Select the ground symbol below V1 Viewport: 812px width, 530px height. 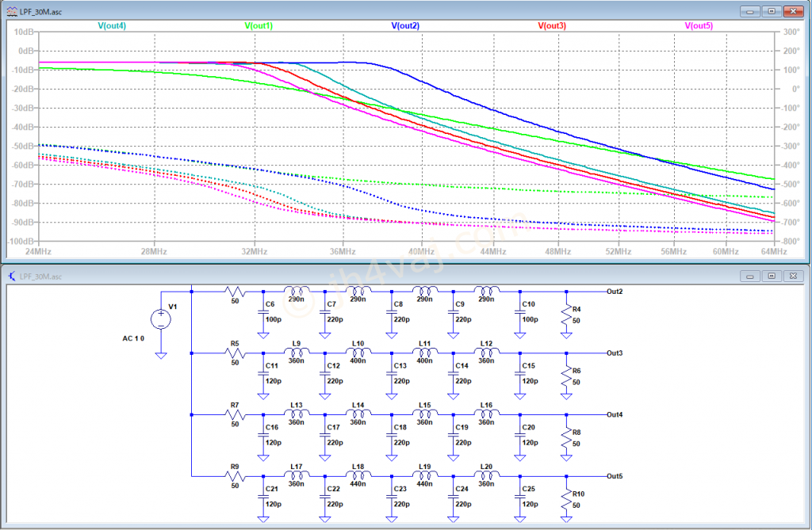click(161, 355)
